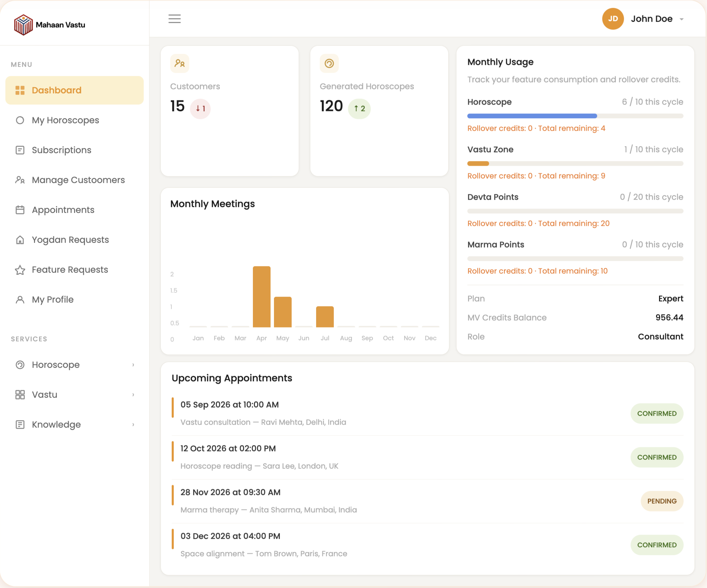Click the My Horoscopes circle icon
Image resolution: width=707 pixels, height=588 pixels.
20,120
